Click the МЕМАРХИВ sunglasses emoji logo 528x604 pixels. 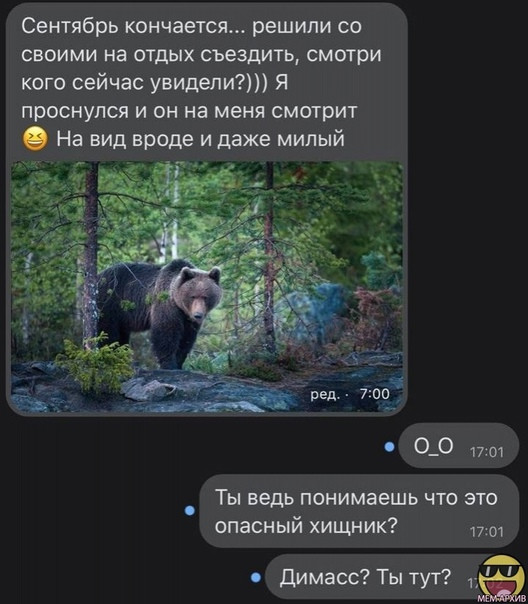[501, 575]
